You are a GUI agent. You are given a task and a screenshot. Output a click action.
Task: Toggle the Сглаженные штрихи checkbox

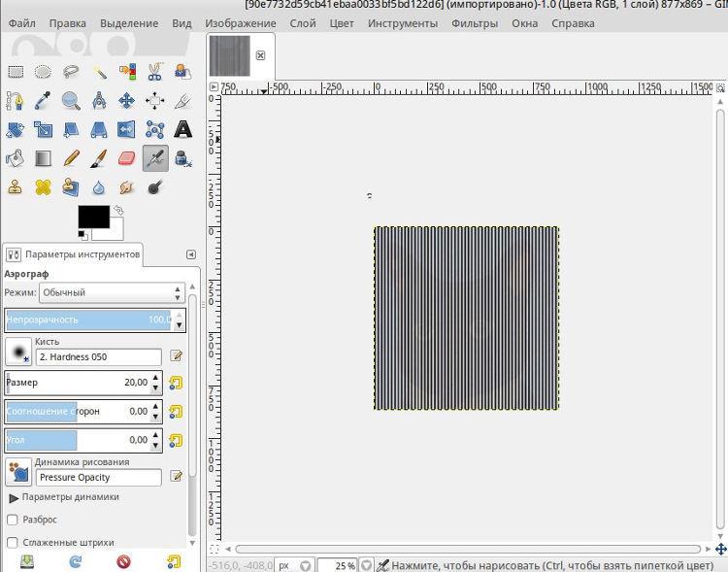point(13,542)
